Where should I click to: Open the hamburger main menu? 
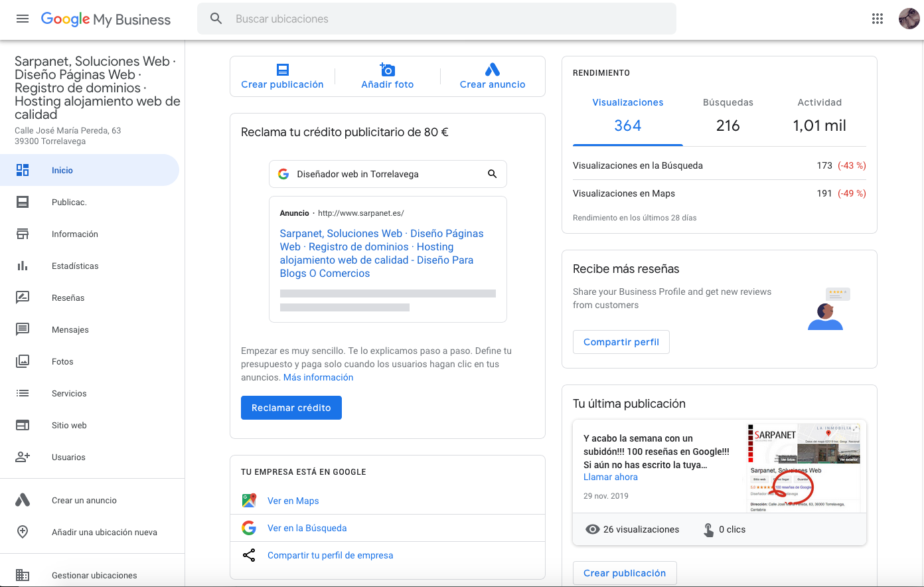pos(23,19)
